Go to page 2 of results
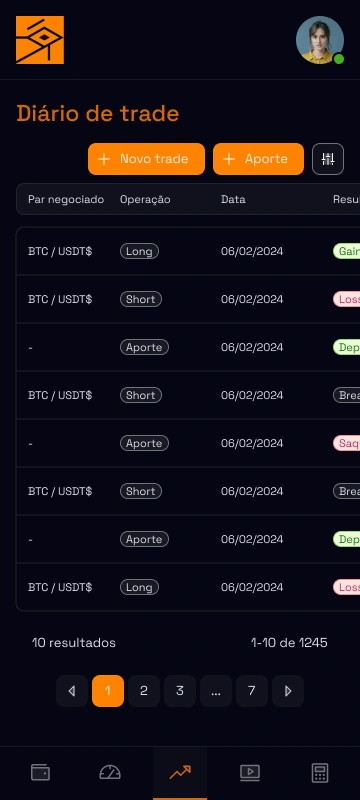The image size is (360, 800). [144, 691]
